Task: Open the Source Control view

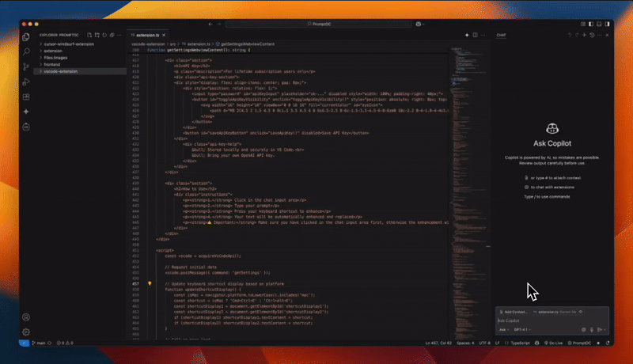Action: (x=26, y=66)
